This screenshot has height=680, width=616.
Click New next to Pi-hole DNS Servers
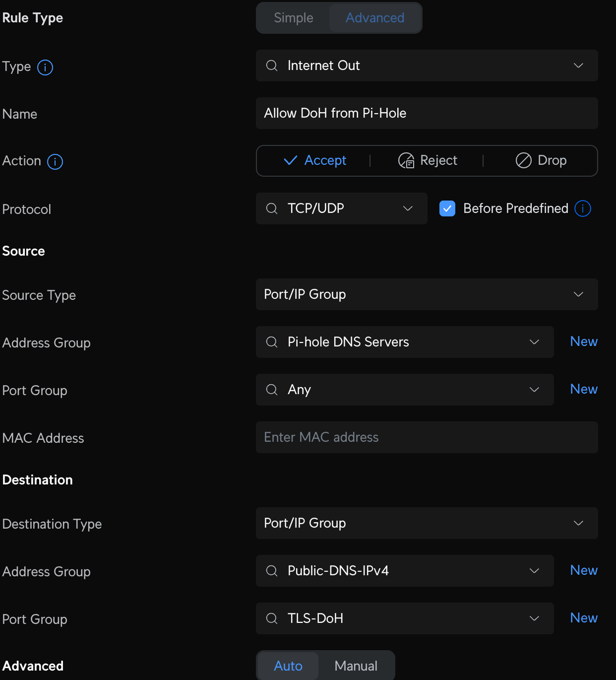584,341
